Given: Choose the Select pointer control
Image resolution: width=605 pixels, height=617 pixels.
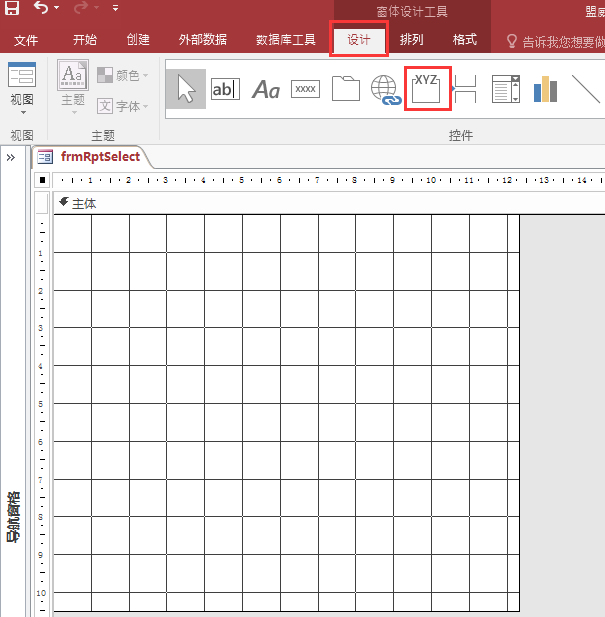Looking at the screenshot, I should pyautogui.click(x=186, y=89).
